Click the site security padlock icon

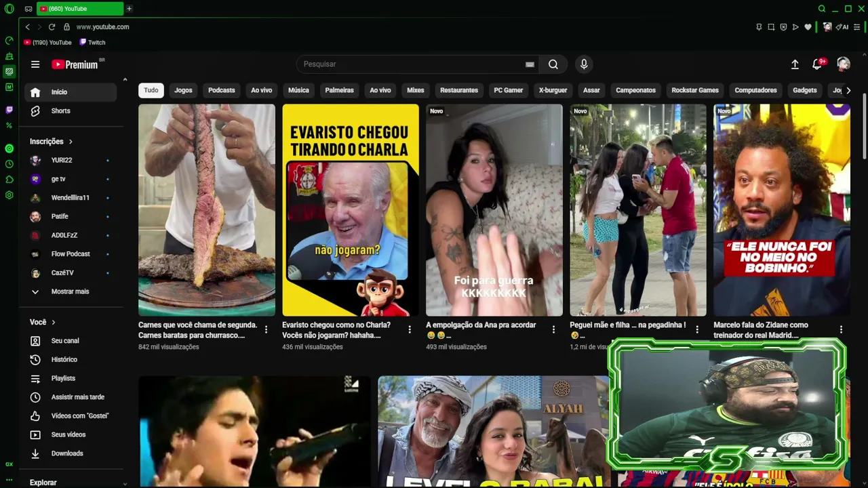coord(66,27)
